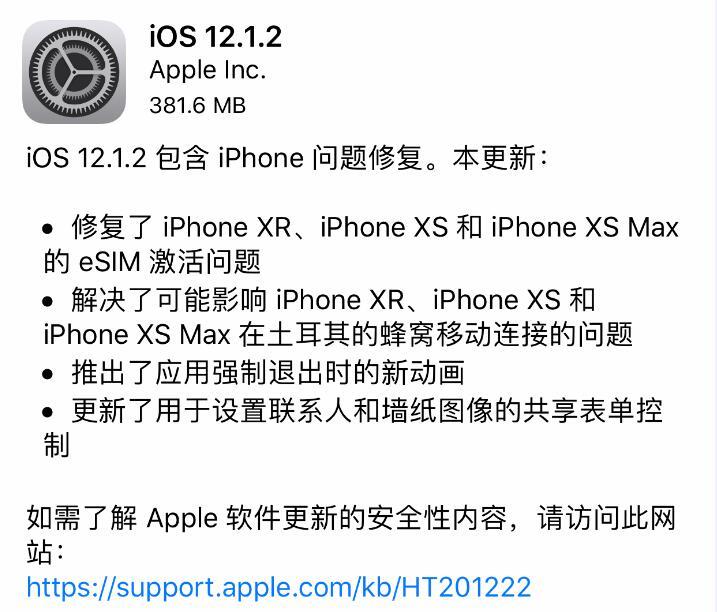Tap the Settings gear app icon
Screen dimensions: 717x612
pos(74,72)
